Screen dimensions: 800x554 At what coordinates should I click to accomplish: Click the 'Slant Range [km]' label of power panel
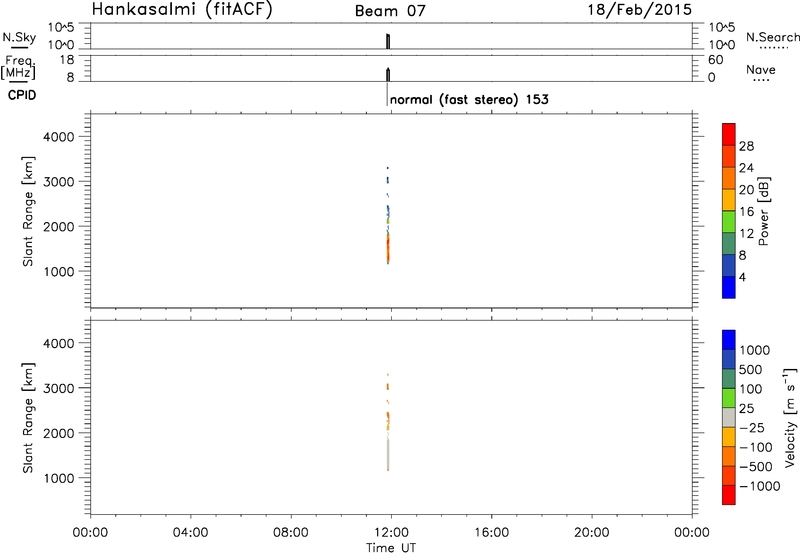pos(28,211)
